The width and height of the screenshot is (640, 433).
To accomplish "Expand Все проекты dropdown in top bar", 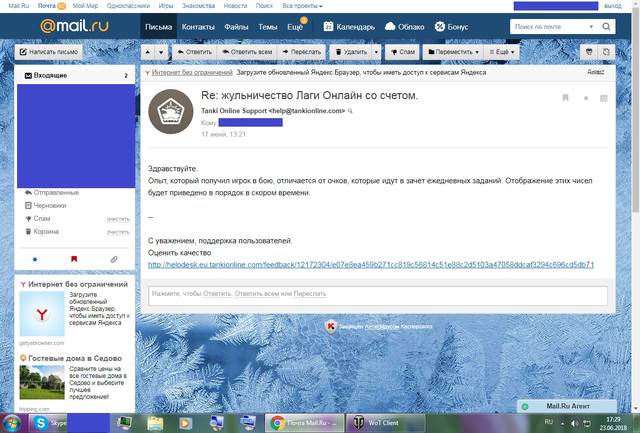I will [302, 6].
